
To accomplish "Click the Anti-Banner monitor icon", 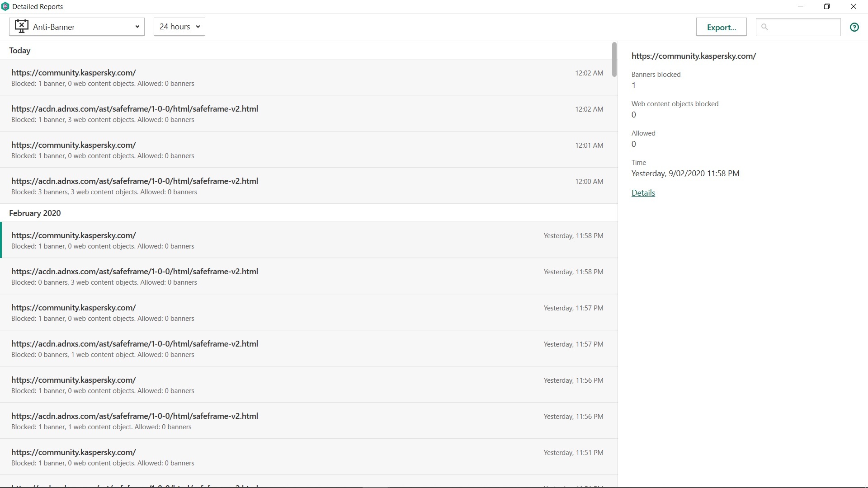I will [x=21, y=26].
